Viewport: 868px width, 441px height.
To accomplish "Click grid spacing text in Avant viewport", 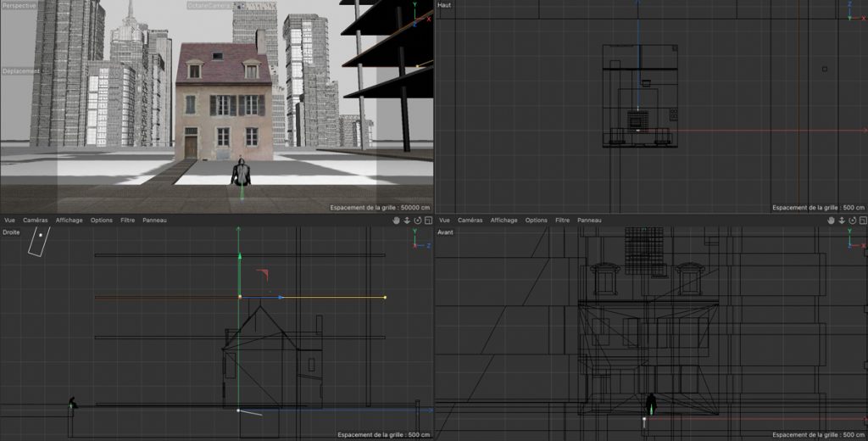I will pyautogui.click(x=818, y=435).
